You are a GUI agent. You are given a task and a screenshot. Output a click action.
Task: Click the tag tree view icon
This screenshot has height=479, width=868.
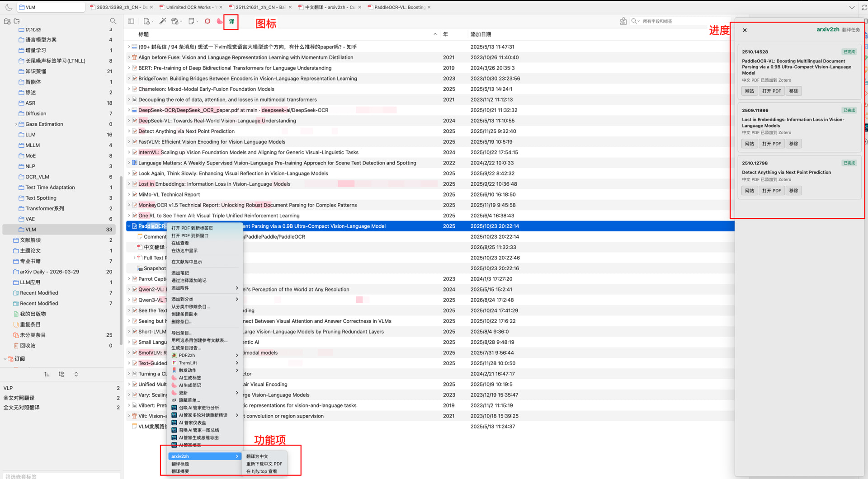[61, 374]
